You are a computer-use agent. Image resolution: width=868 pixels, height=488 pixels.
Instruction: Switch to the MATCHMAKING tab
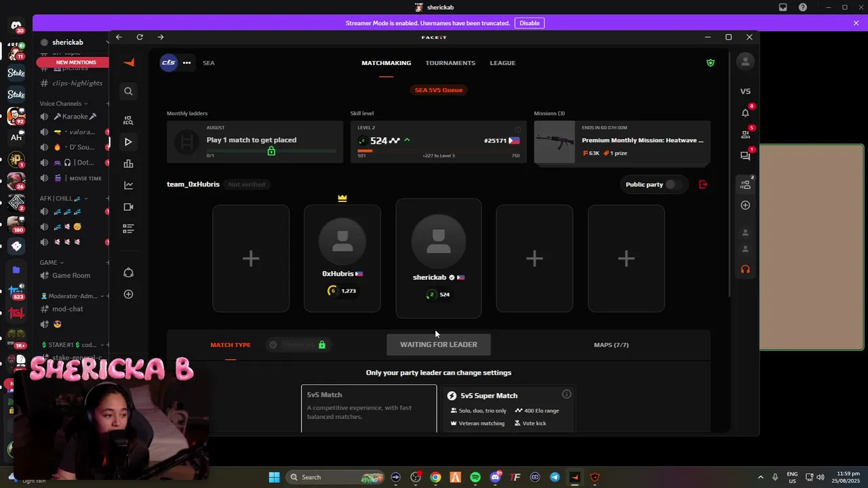pyautogui.click(x=386, y=63)
